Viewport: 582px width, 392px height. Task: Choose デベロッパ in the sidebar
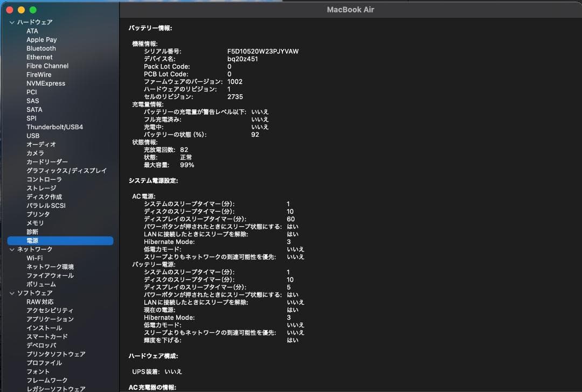(x=41, y=345)
